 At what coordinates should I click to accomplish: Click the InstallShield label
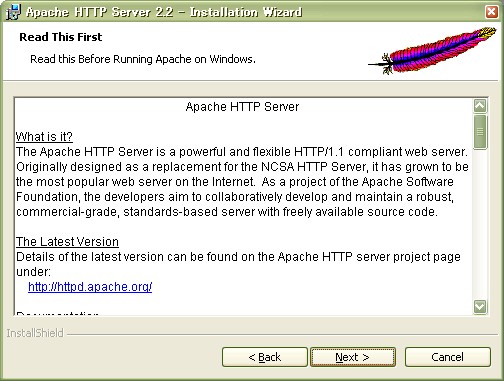[35, 333]
